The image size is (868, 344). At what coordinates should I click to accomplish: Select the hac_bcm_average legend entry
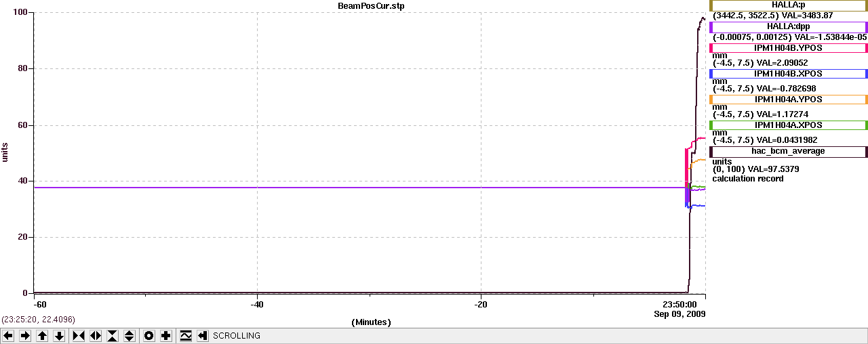[788, 152]
